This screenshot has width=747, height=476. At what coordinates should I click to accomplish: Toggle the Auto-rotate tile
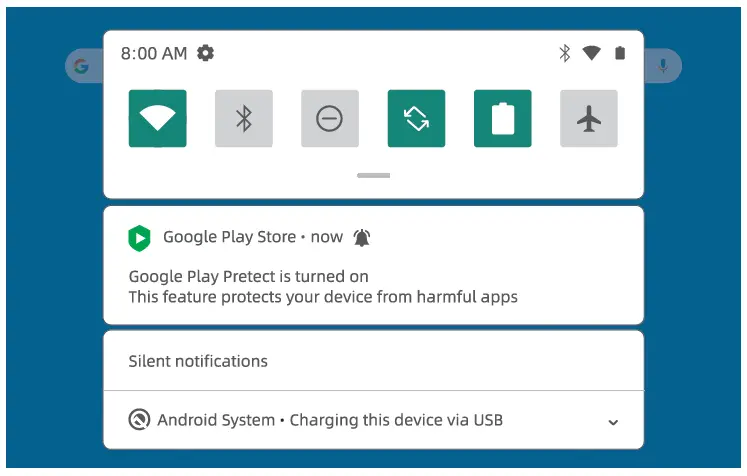[416, 118]
